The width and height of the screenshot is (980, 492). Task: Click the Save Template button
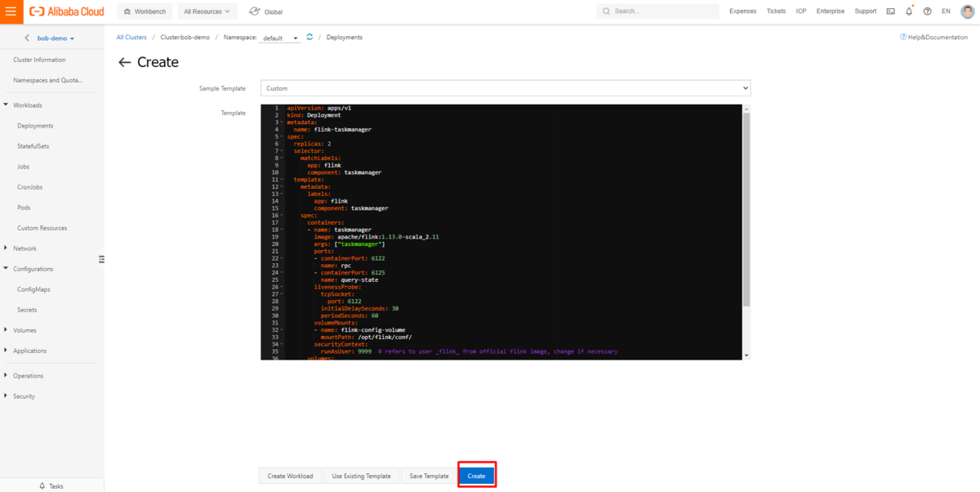click(429, 476)
